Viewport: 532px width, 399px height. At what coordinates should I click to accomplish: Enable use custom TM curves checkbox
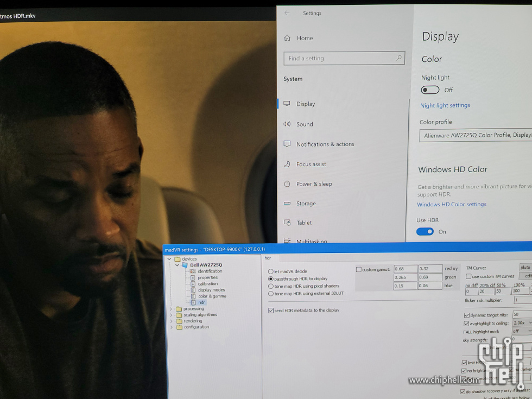(x=468, y=276)
